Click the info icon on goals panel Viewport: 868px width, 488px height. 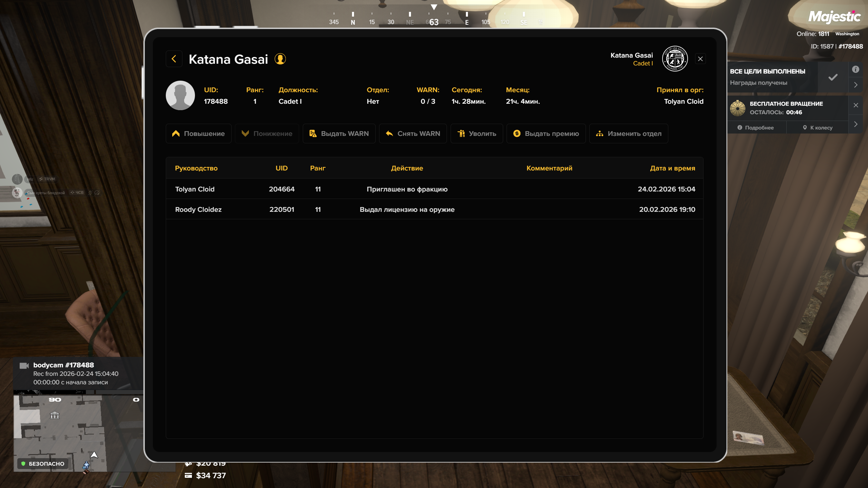pos(855,69)
